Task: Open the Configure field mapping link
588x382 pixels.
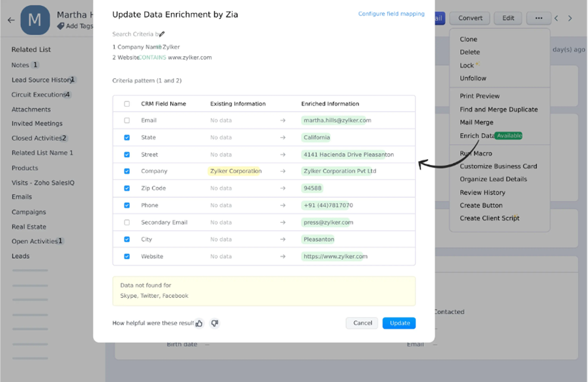Action: coord(391,14)
